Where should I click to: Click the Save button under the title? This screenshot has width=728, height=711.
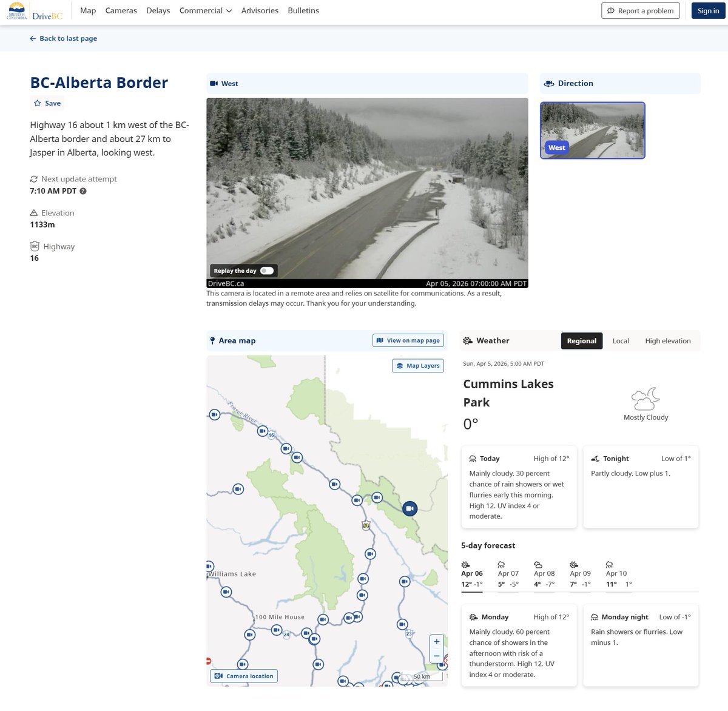coord(47,103)
